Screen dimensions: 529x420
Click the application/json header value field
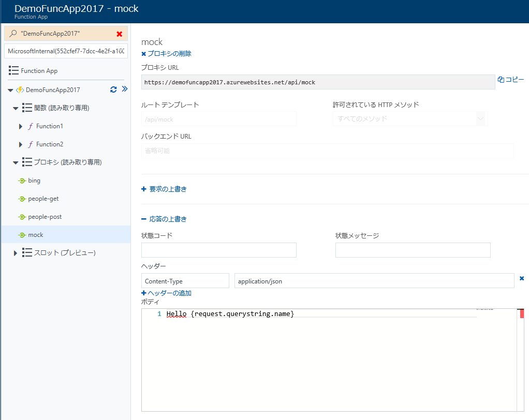click(374, 281)
